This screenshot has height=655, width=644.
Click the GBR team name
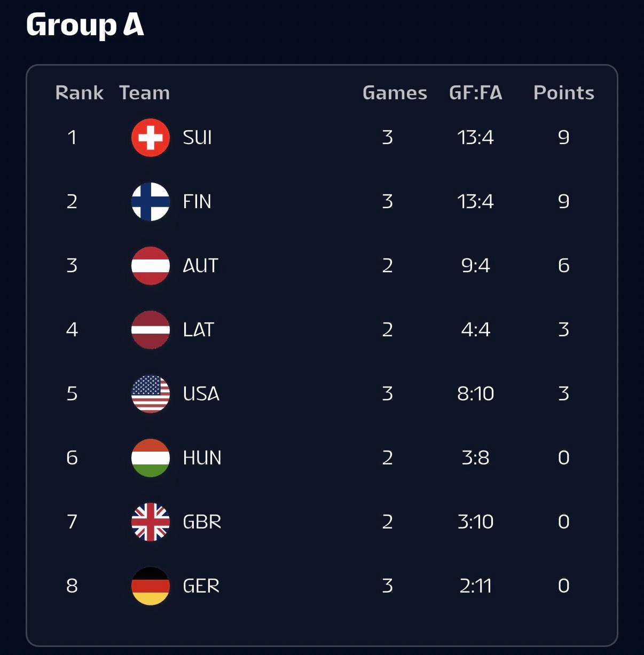pyautogui.click(x=202, y=522)
